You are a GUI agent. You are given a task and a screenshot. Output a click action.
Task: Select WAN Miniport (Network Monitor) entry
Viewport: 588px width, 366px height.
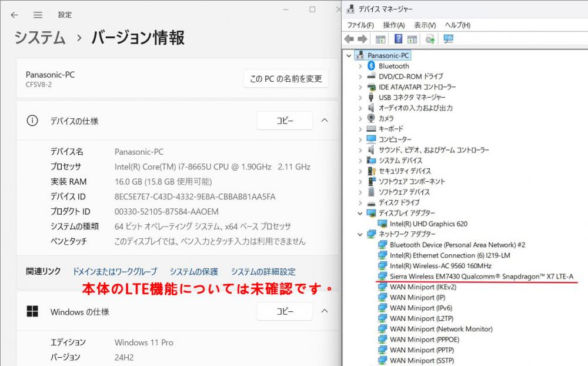[x=441, y=329]
